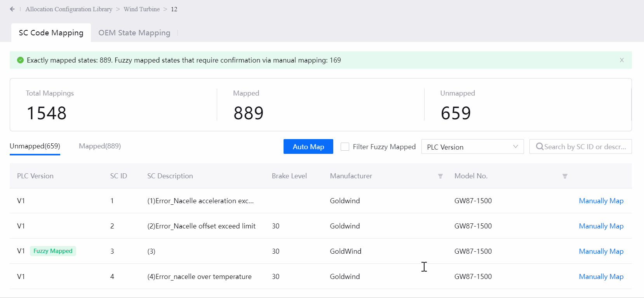Open Wind Turbine breadcrumb link
The height and width of the screenshot is (298, 644).
(x=141, y=9)
